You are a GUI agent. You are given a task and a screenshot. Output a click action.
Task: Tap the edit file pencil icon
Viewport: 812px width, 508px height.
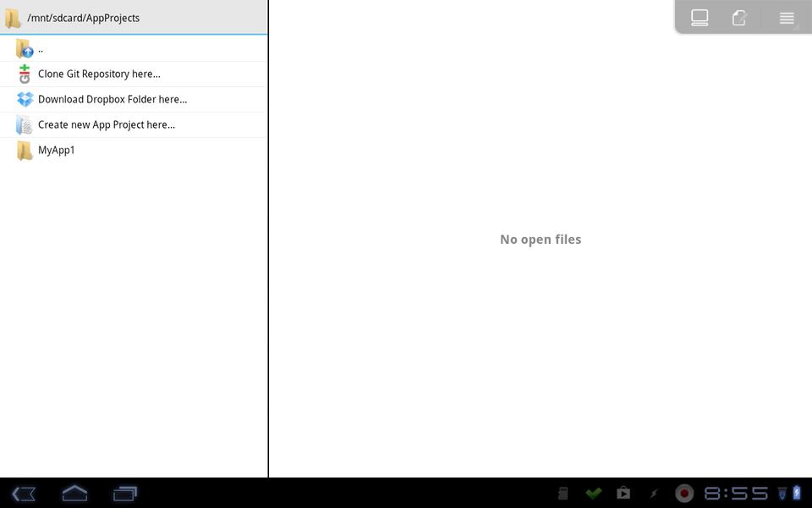[x=739, y=18]
